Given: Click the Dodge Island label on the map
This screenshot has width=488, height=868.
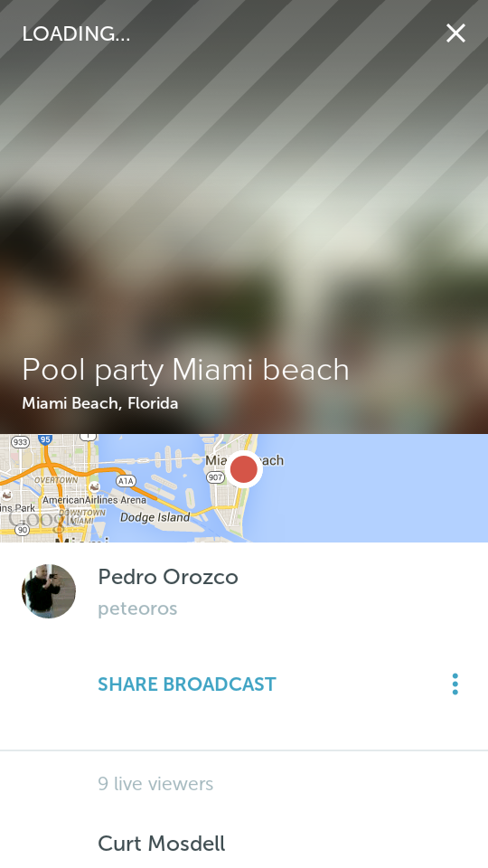Looking at the screenshot, I should point(155,517).
